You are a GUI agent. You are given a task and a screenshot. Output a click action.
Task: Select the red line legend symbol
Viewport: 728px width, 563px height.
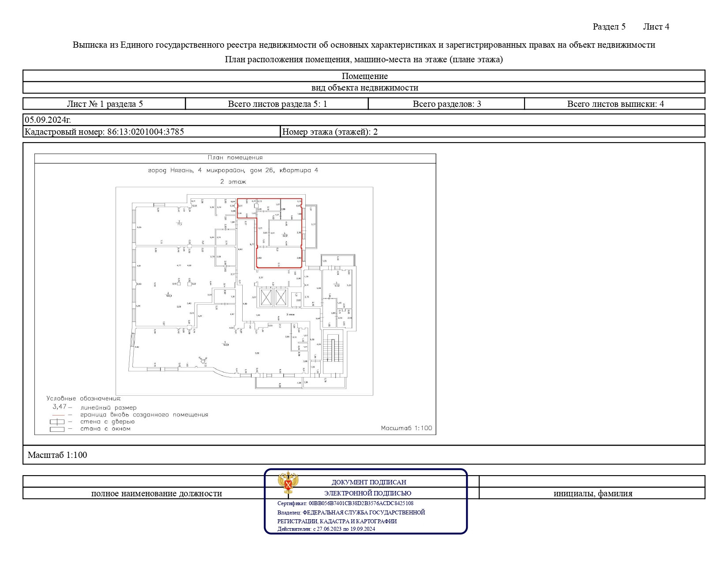[58, 416]
